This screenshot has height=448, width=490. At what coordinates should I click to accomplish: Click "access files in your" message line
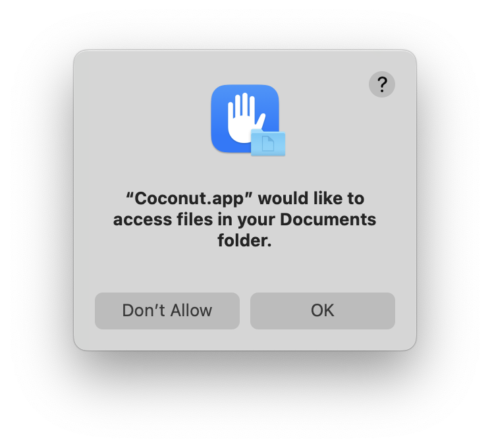[x=194, y=219]
